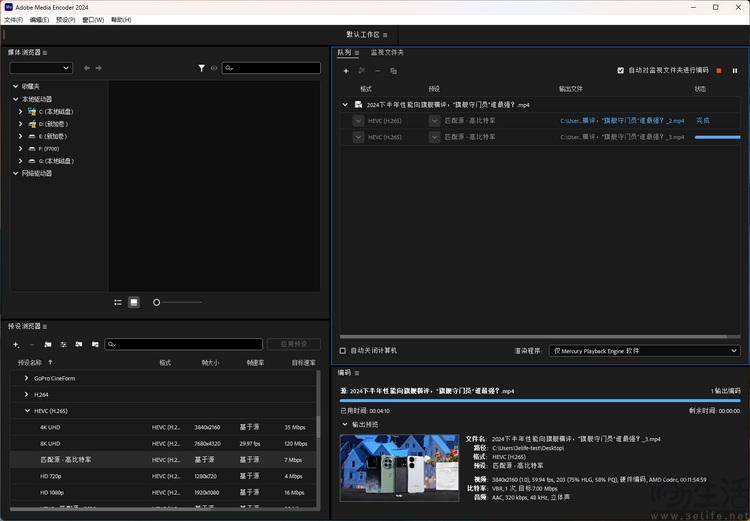This screenshot has height=521, width=750.
Task: Open preset dropdown for the _3.mp4 output
Action: 434,137
